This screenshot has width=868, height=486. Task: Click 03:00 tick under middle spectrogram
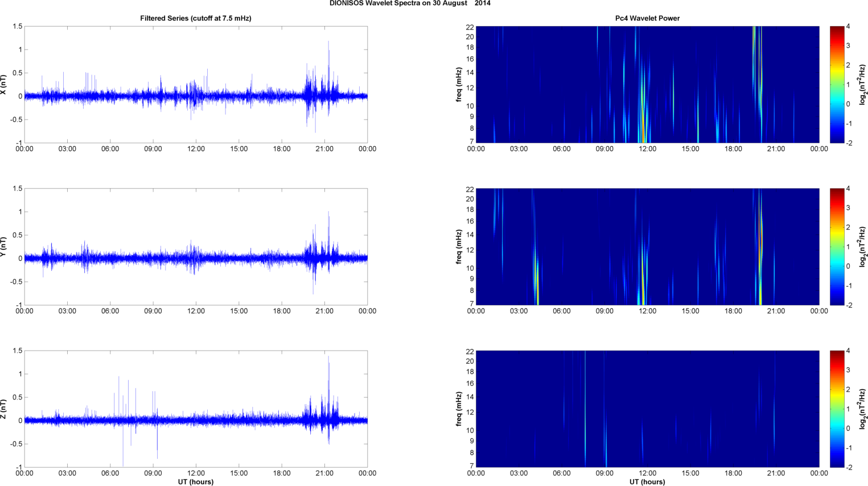(519, 311)
